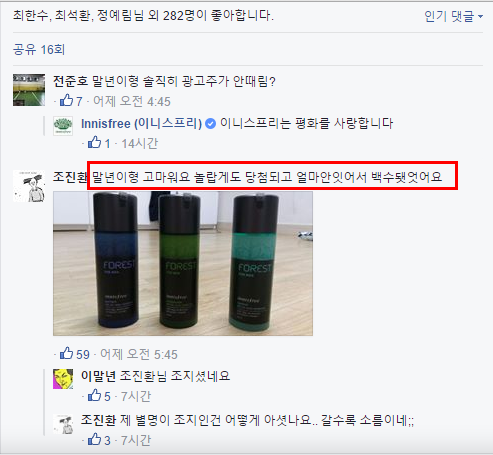The image size is (493, 455).
Task: Click the like thumb on 이말년's reply
Action: pyautogui.click(x=94, y=396)
